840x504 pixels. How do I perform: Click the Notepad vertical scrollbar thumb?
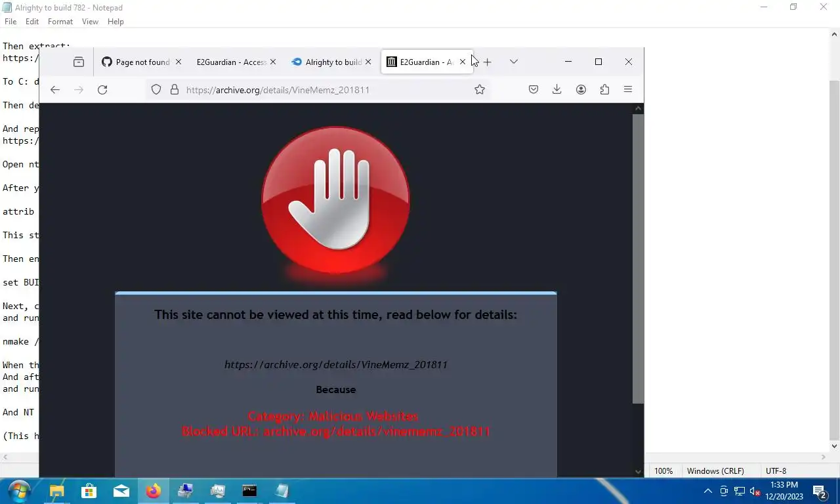(834, 260)
